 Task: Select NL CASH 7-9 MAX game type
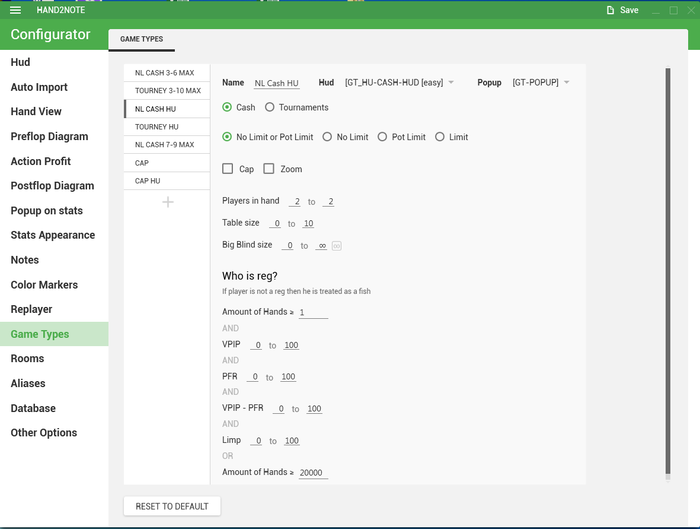[x=167, y=145]
